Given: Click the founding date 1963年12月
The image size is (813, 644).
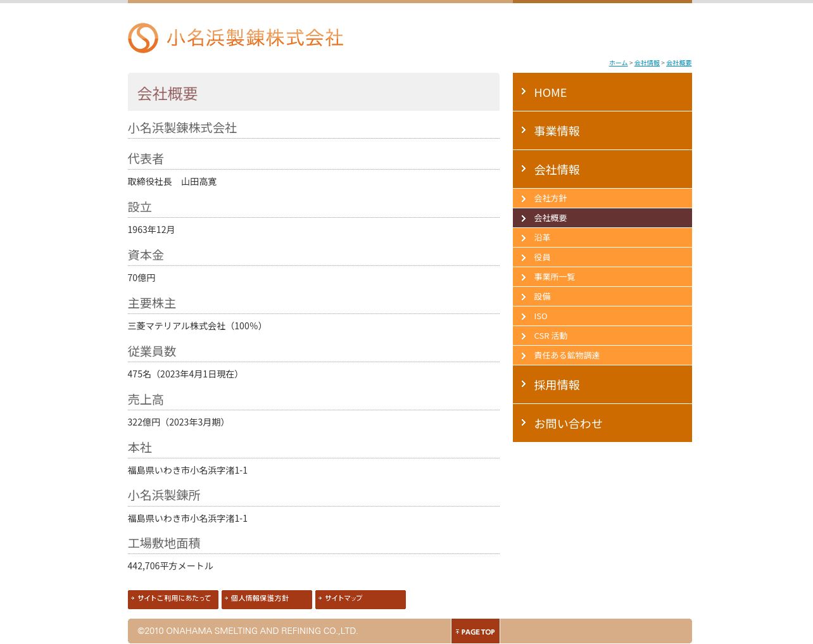Looking at the screenshot, I should [151, 230].
